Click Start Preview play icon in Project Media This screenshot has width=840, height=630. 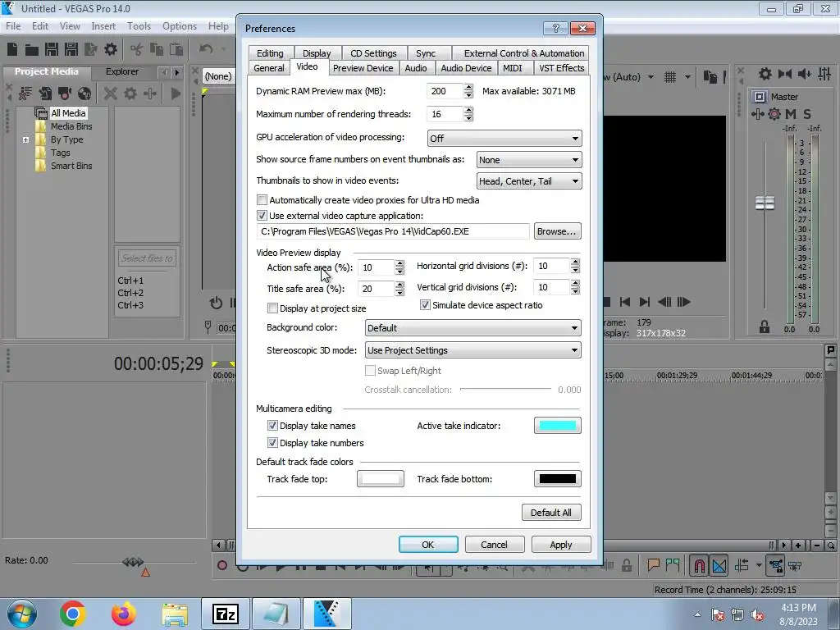pos(176,94)
